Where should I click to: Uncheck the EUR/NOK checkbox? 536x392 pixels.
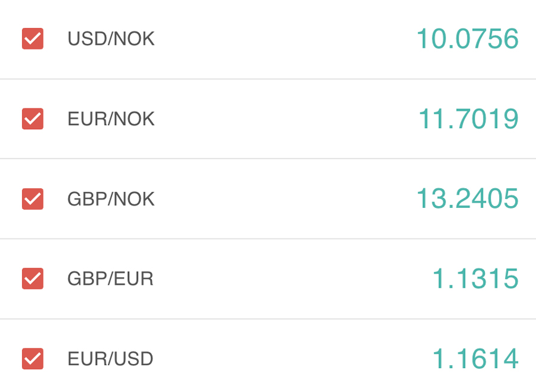coord(33,119)
